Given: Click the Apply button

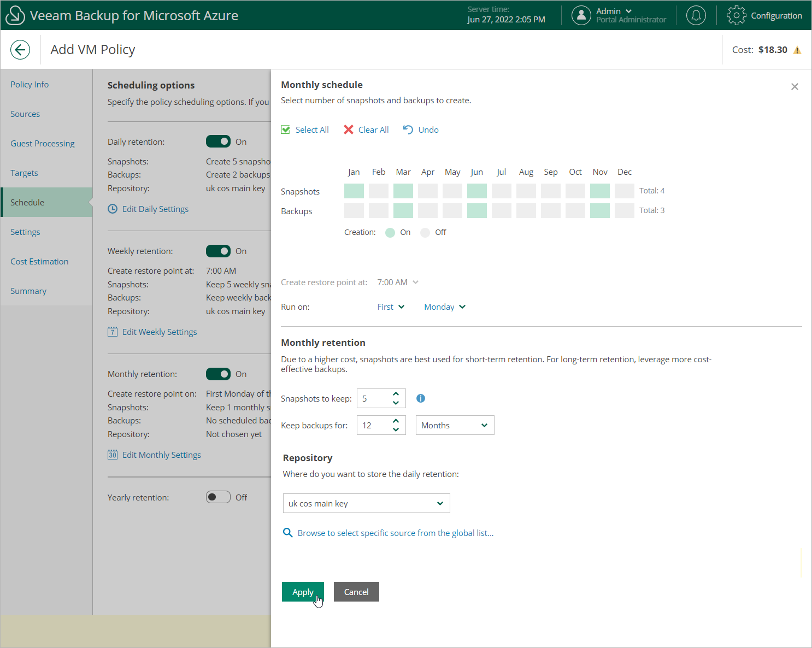Looking at the screenshot, I should point(303,592).
